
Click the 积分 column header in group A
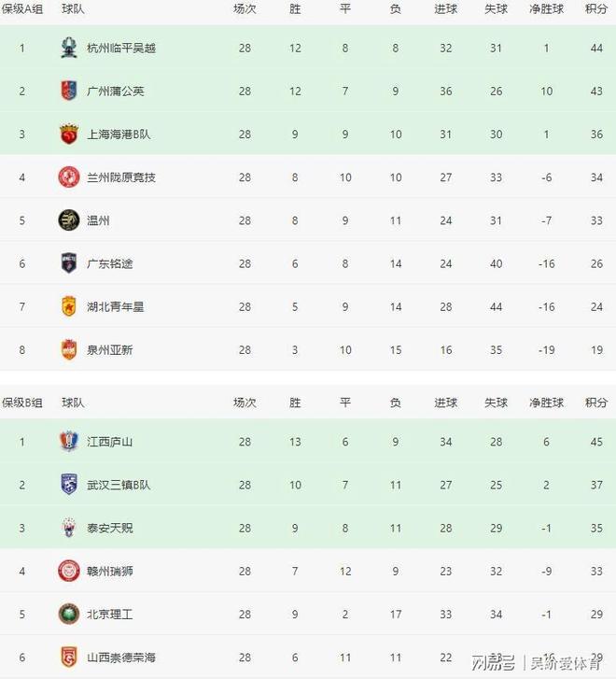(x=596, y=9)
